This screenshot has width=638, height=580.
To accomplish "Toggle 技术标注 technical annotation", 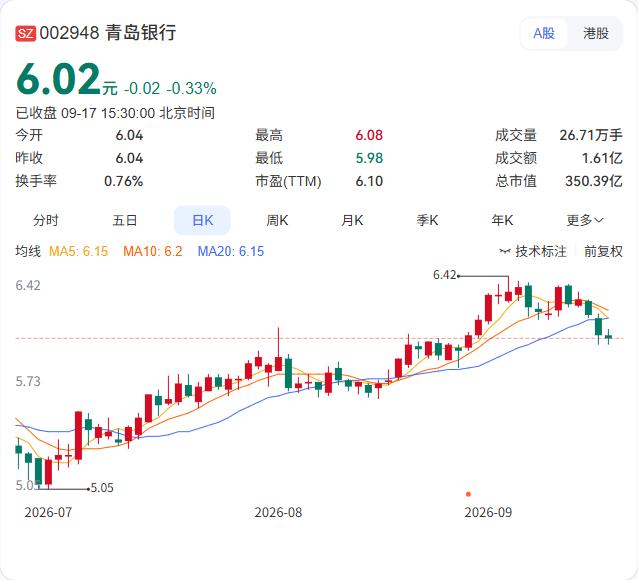I will [533, 251].
